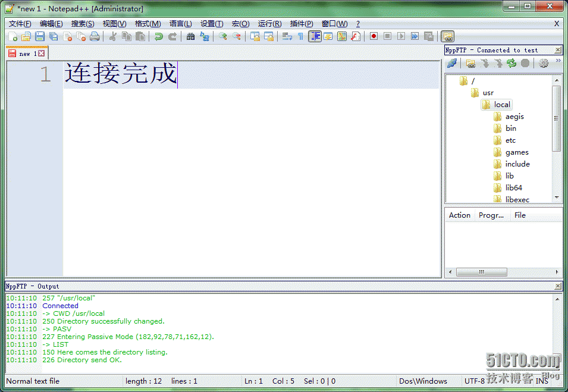Click the NppFTP connect/disconnect icon

(451, 64)
